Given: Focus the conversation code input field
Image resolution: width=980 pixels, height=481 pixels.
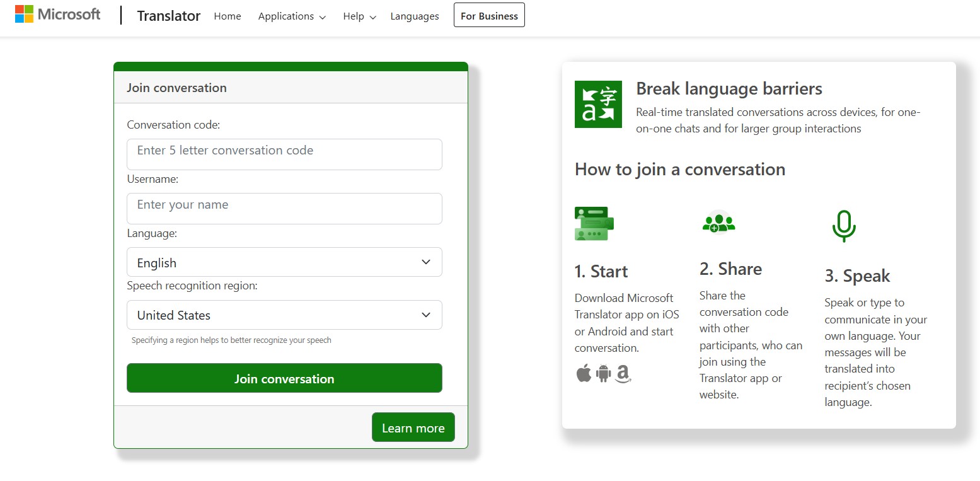Looking at the screenshot, I should coord(284,154).
